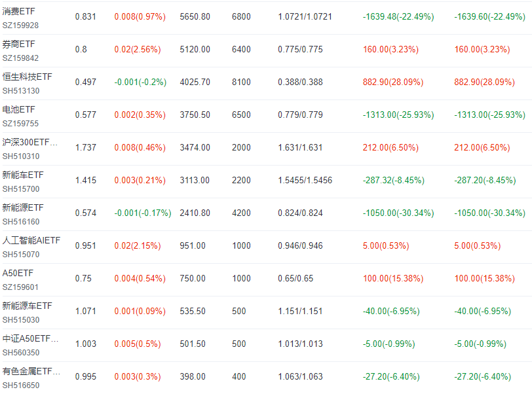Select the 消费ETF price 0.831

pyautogui.click(x=85, y=16)
